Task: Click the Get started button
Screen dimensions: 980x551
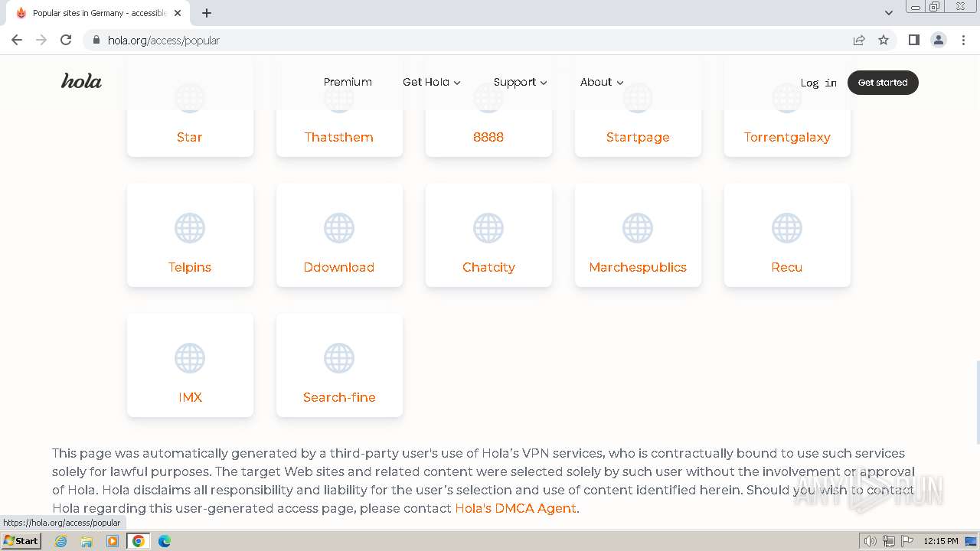Action: (883, 83)
